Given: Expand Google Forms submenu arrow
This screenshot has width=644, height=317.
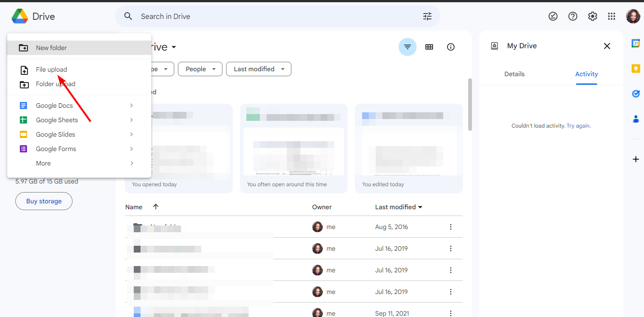Looking at the screenshot, I should pos(132,149).
